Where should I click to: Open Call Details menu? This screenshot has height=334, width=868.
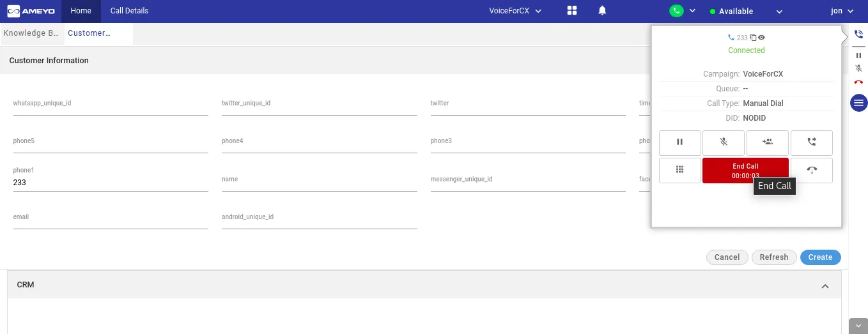point(129,11)
